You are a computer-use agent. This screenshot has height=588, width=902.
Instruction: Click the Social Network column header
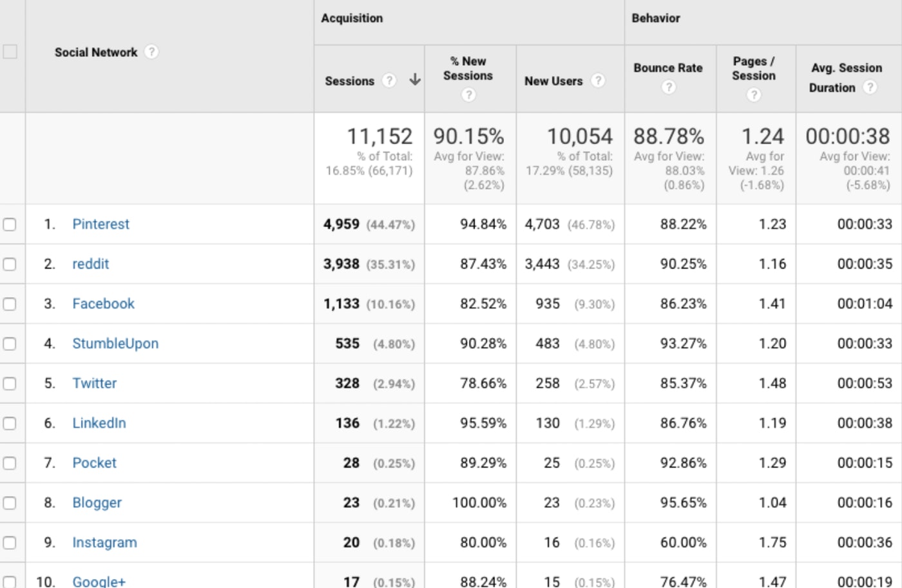point(96,52)
